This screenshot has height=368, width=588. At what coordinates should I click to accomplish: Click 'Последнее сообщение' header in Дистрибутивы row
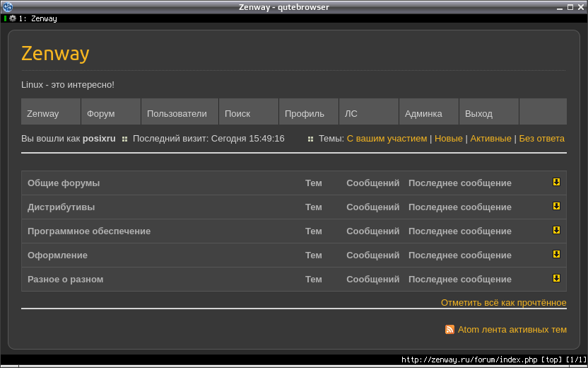coord(460,207)
